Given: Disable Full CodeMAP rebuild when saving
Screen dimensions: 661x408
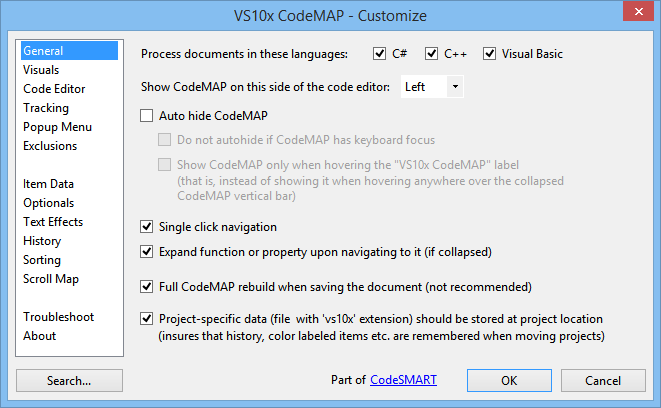Looking at the screenshot, I should pyautogui.click(x=146, y=287).
